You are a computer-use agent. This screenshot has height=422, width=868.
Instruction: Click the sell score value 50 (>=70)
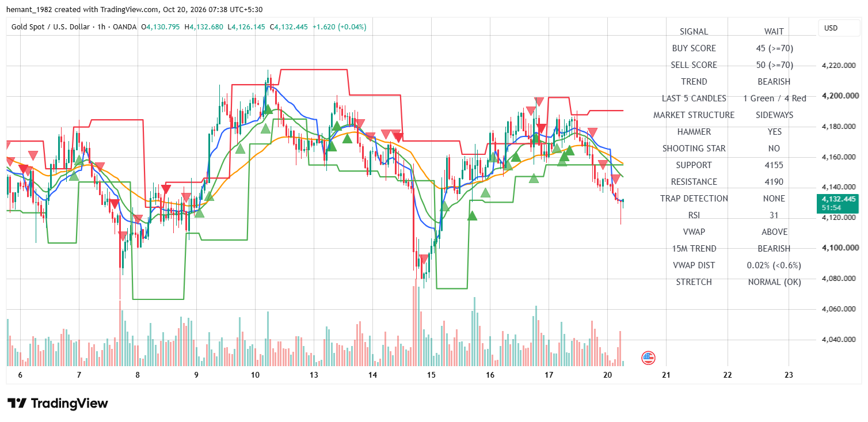tap(774, 65)
